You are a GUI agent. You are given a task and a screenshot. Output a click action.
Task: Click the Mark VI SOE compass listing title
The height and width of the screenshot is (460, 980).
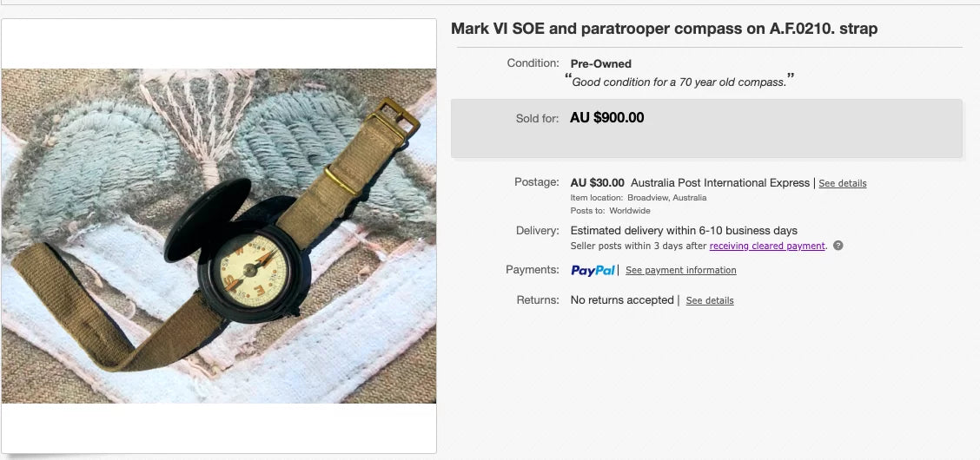pos(664,29)
